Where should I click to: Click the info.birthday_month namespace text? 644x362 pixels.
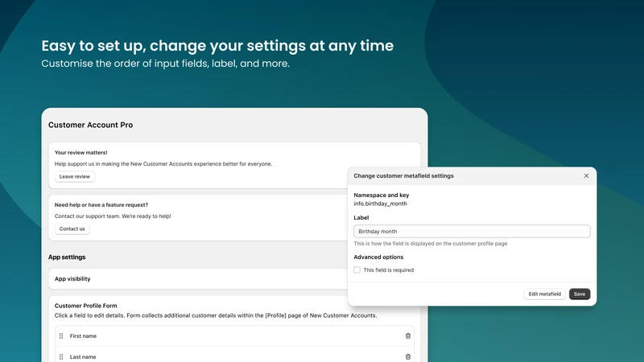380,204
